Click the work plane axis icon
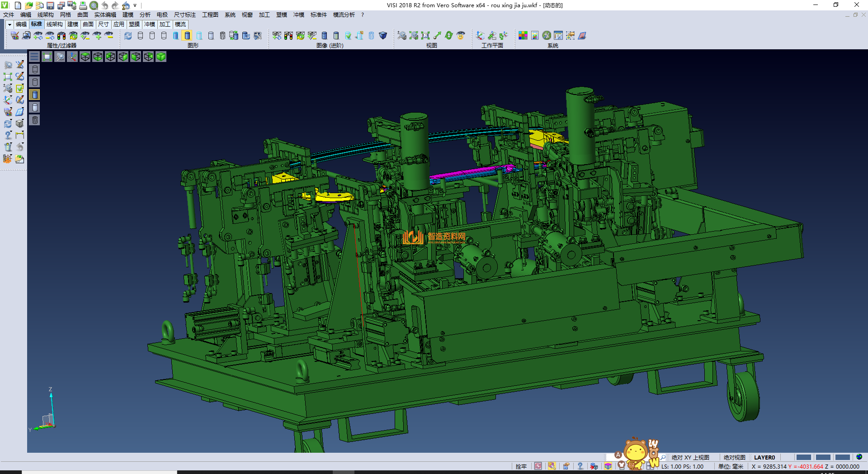Screen dimensions: 868x474 480,36
